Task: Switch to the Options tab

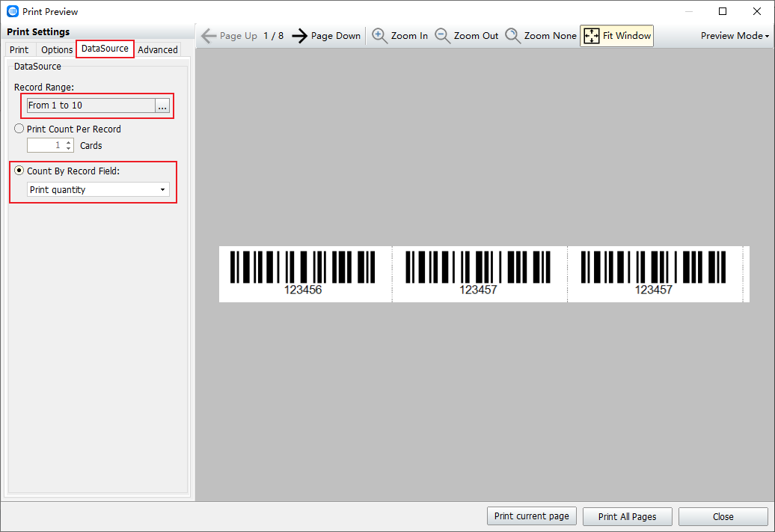Action: click(57, 49)
